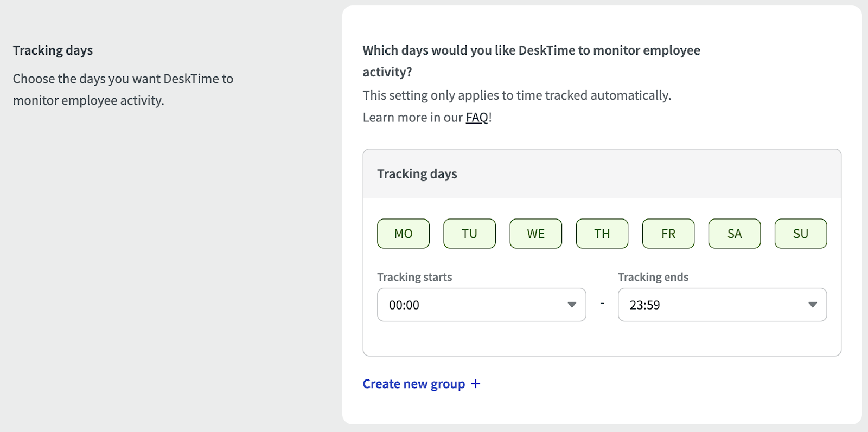Toggle the TH day button
The width and height of the screenshot is (868, 432).
[602, 234]
